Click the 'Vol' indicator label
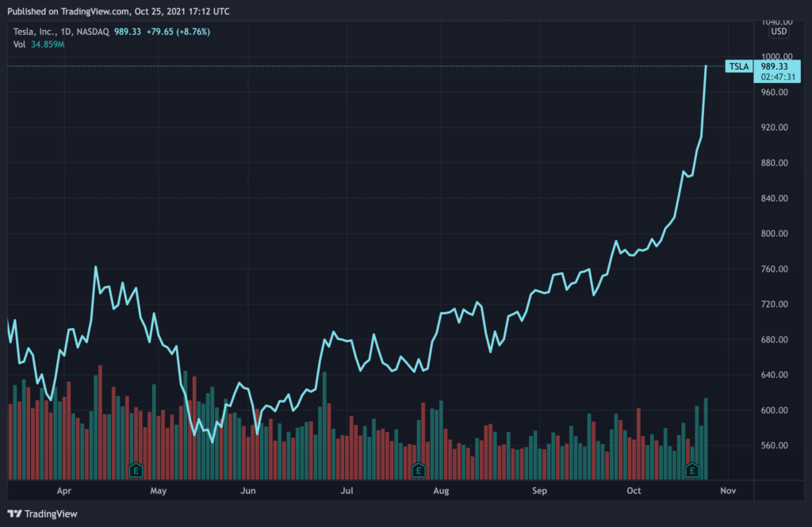812x527 pixels. click(19, 44)
